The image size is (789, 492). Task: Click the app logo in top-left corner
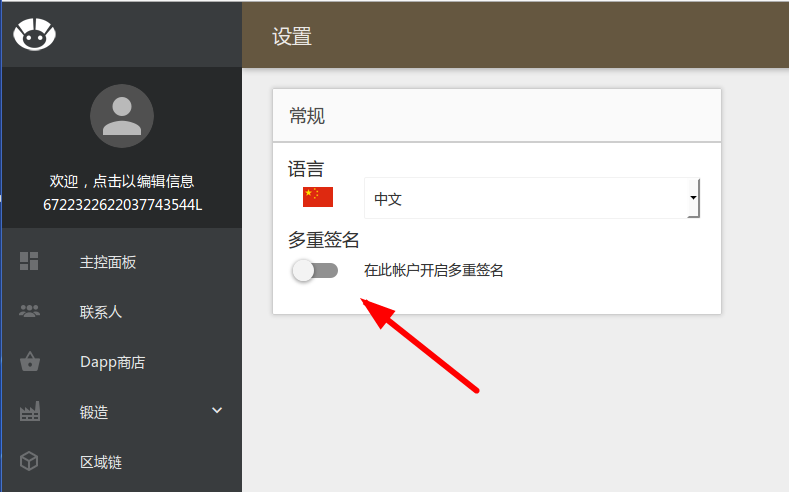(34, 34)
